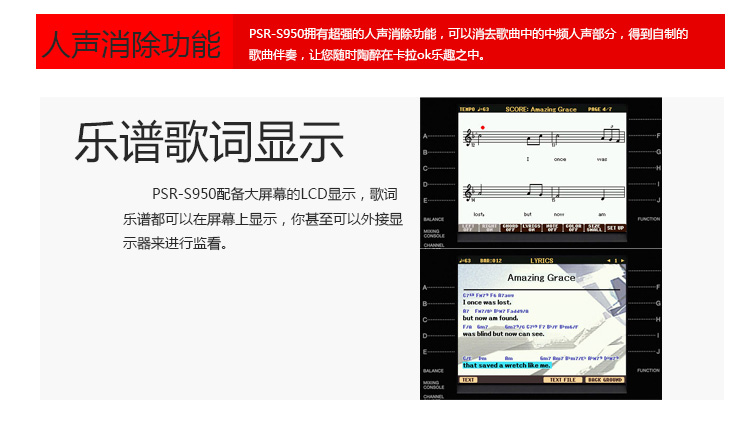Open BACK GROUND on the Lyrics screen
Screen dimensions: 750x424
click(x=605, y=379)
